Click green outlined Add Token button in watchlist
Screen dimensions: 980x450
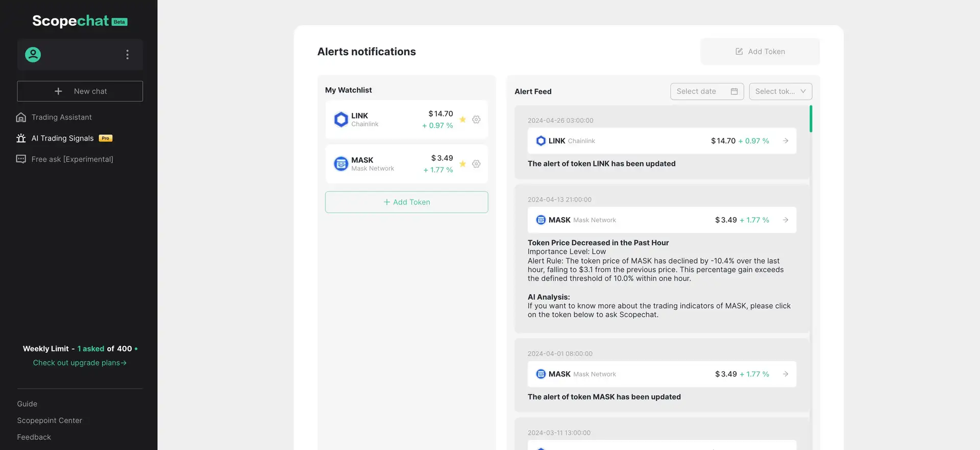(x=406, y=202)
